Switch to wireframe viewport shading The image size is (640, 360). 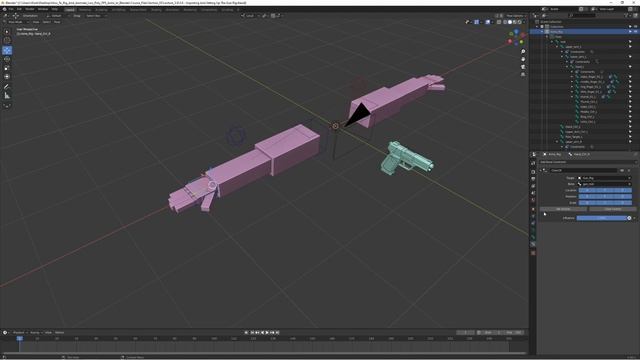pyautogui.click(x=505, y=22)
